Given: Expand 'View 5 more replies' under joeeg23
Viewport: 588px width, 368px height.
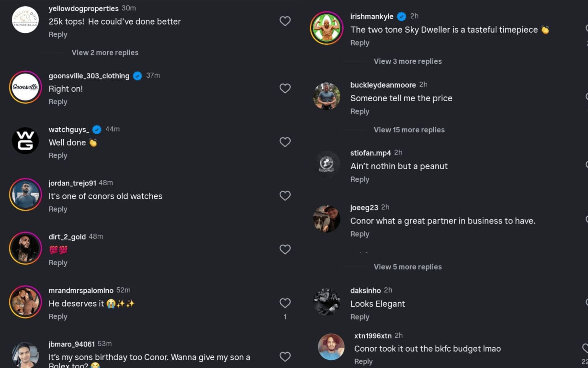Looking at the screenshot, I should (408, 267).
